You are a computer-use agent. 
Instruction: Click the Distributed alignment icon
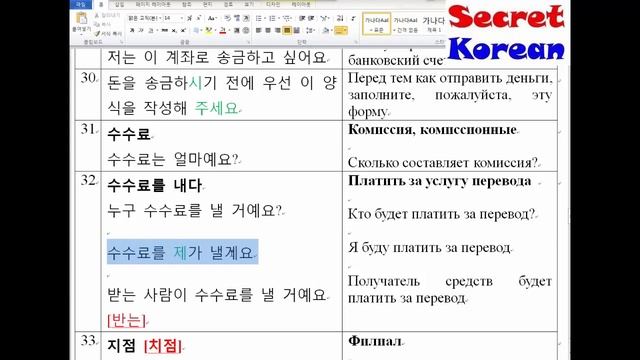[296, 30]
